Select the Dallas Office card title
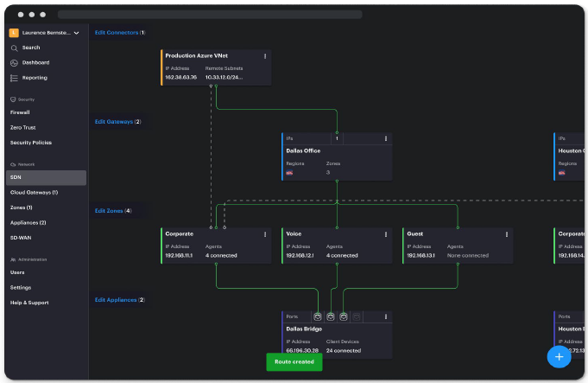 (x=303, y=151)
